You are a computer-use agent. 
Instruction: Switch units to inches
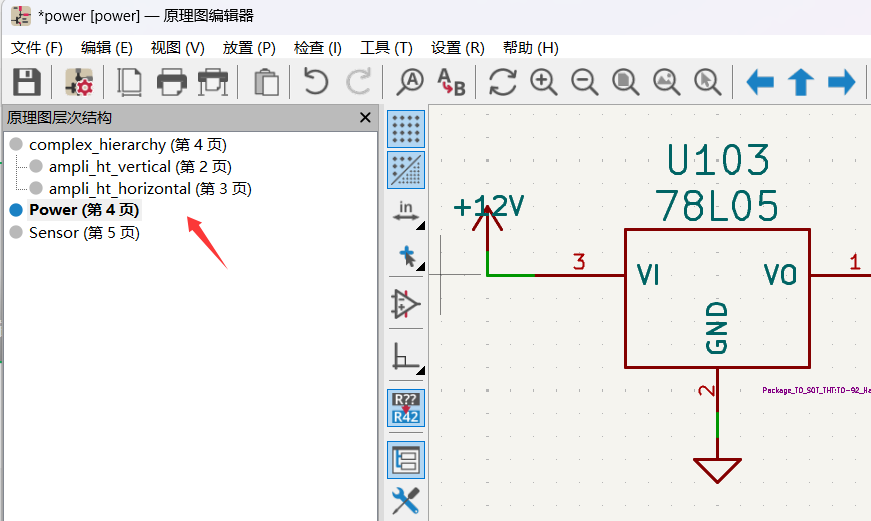(406, 212)
